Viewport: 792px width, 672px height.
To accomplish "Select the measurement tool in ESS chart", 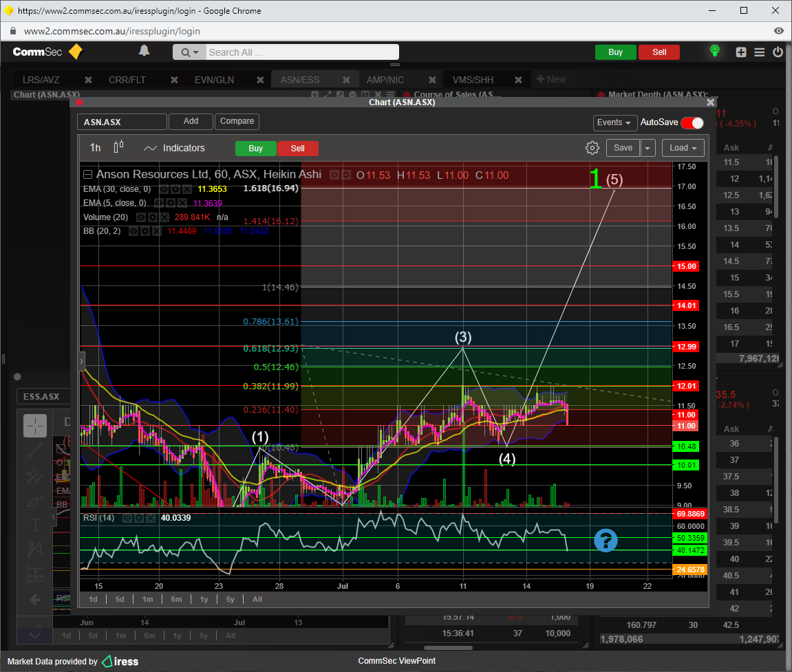I will (35, 574).
